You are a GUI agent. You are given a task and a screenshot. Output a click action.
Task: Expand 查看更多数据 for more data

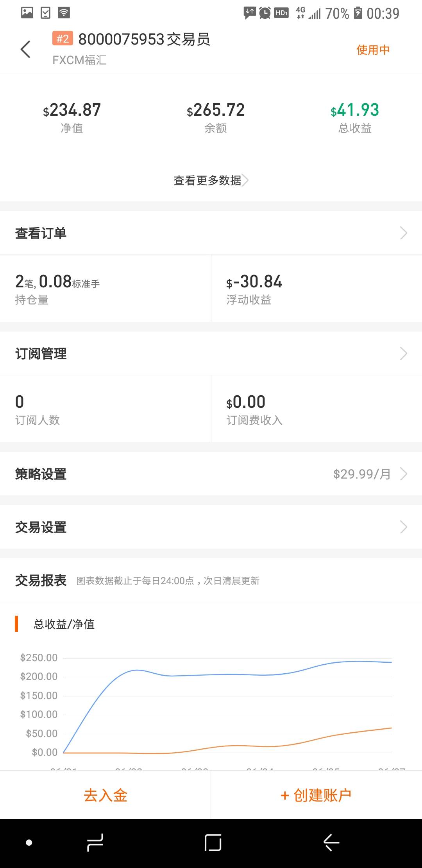211,180
